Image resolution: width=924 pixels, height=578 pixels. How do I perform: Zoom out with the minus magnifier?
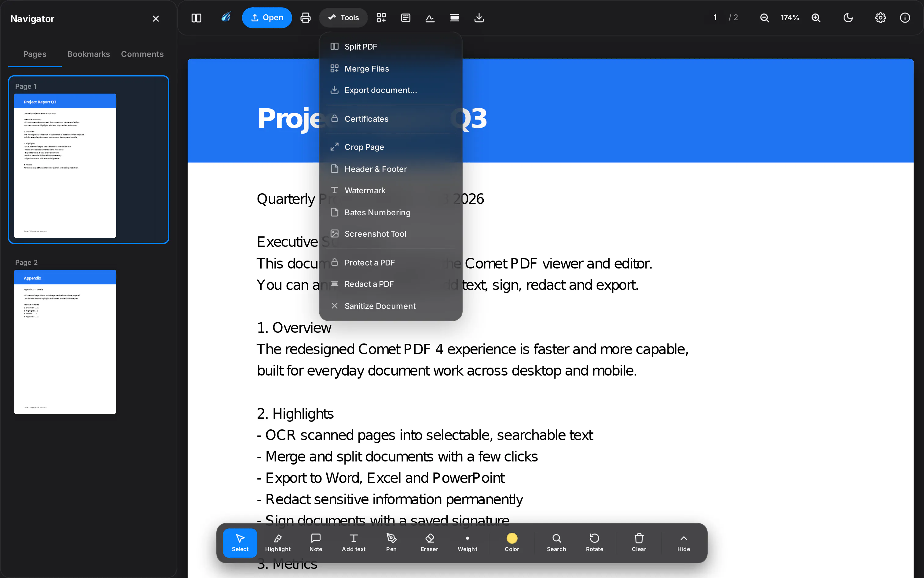[x=765, y=18]
